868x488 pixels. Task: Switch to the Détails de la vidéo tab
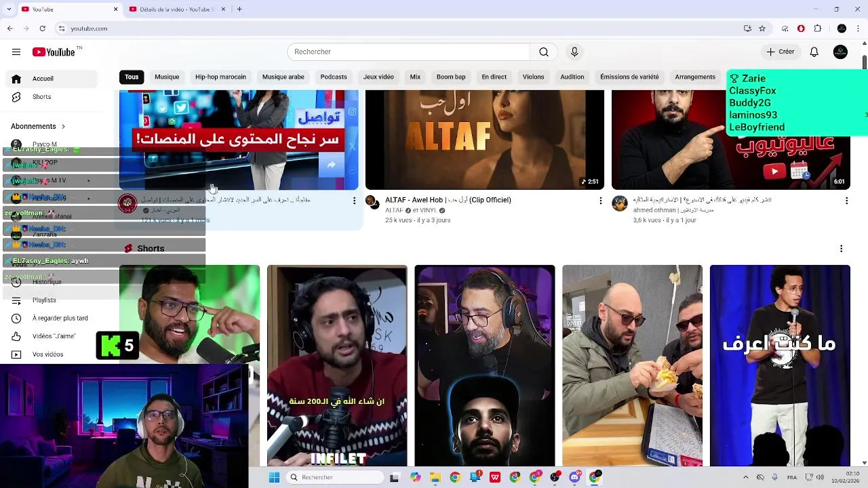point(176,9)
